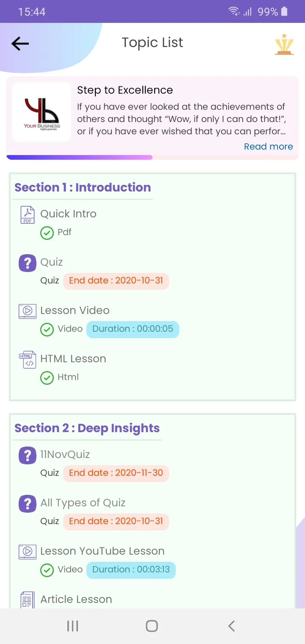This screenshot has width=305, height=644.
Task: Tap the question icon for All Types of Quiz
Action: 28,504
